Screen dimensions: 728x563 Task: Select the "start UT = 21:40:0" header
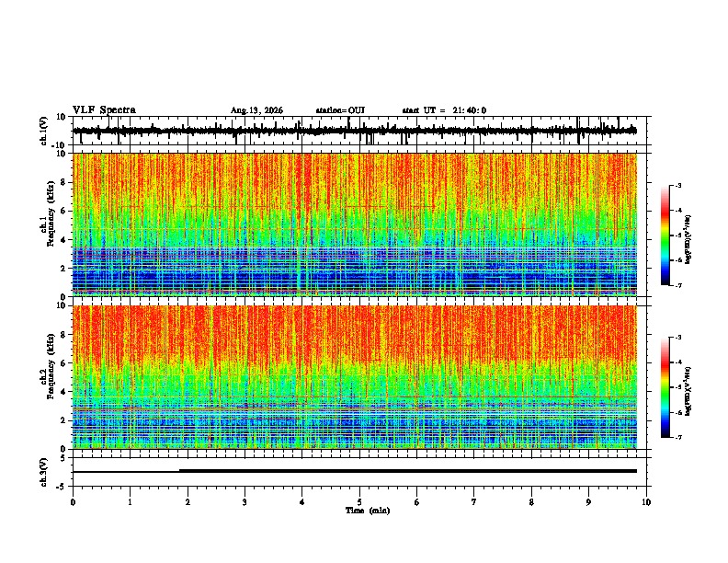(x=444, y=110)
